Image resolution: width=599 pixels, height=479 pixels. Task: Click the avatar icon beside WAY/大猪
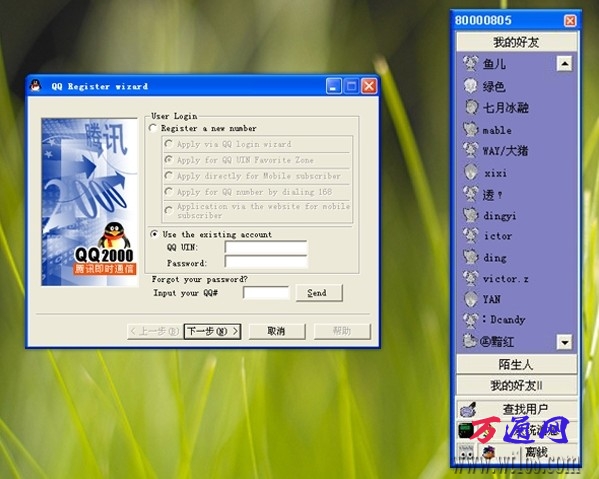(471, 150)
